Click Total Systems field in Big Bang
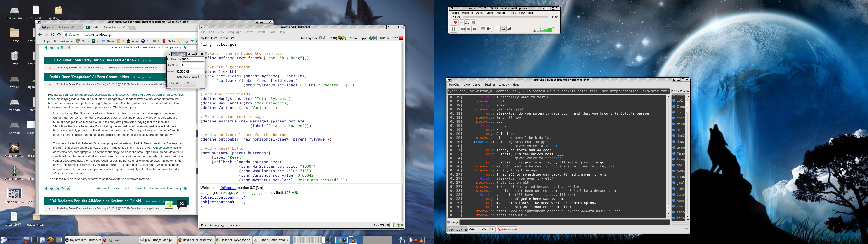 pyautogui.click(x=192, y=59)
